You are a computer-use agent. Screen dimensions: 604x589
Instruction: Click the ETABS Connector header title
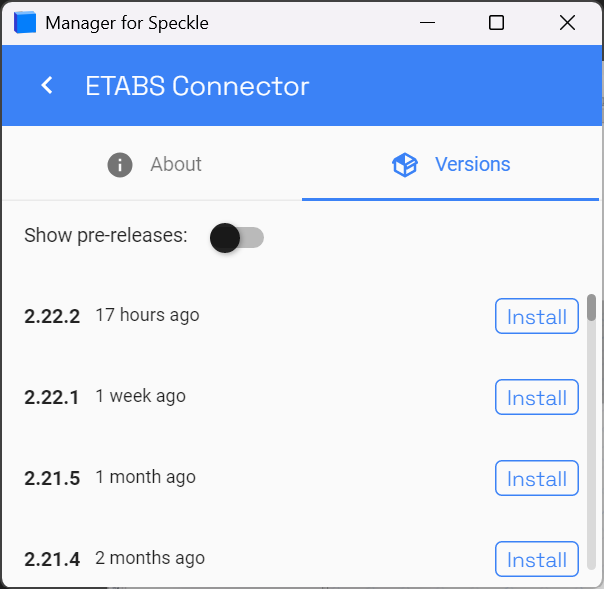pos(197,86)
